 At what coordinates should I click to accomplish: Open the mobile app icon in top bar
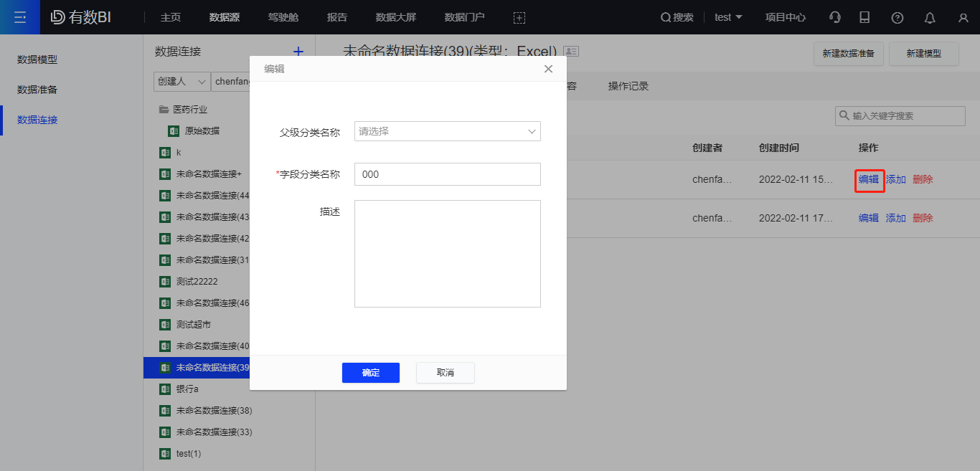[x=864, y=17]
